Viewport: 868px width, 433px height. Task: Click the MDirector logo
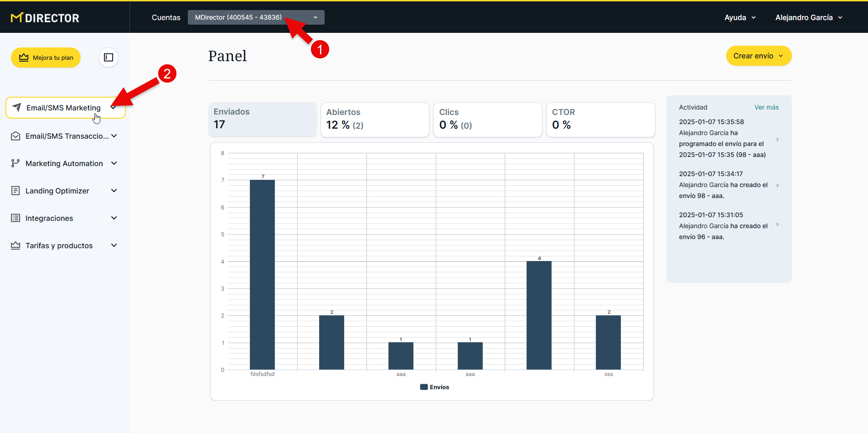coord(45,18)
